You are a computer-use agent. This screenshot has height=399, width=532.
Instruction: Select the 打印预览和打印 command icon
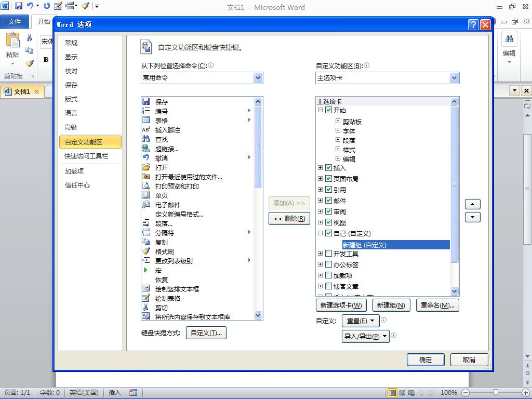(146, 185)
